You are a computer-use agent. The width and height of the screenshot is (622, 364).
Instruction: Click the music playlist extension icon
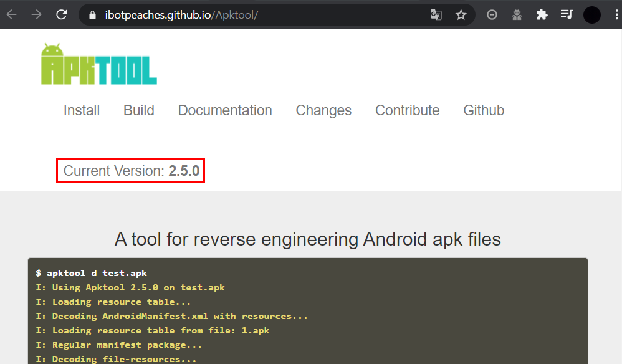coord(567,14)
